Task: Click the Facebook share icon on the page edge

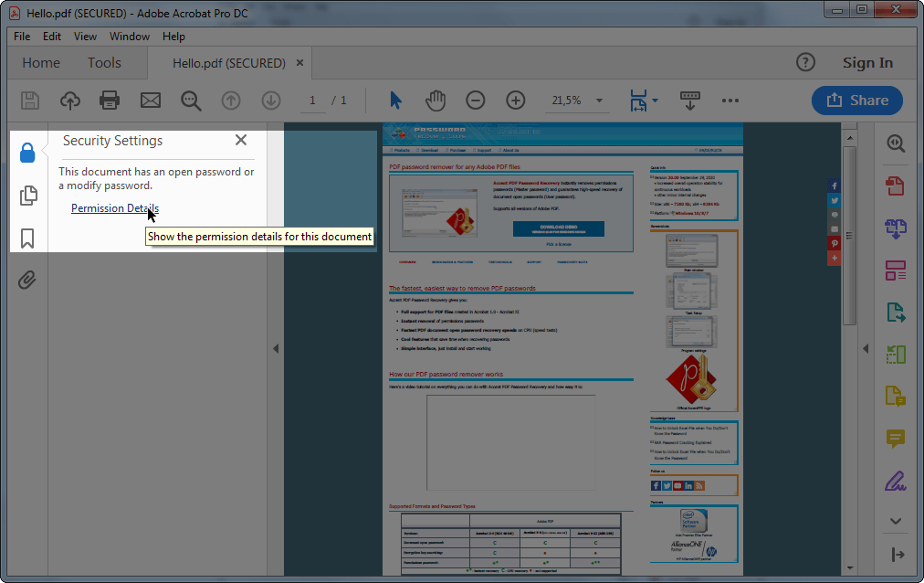Action: coord(835,186)
